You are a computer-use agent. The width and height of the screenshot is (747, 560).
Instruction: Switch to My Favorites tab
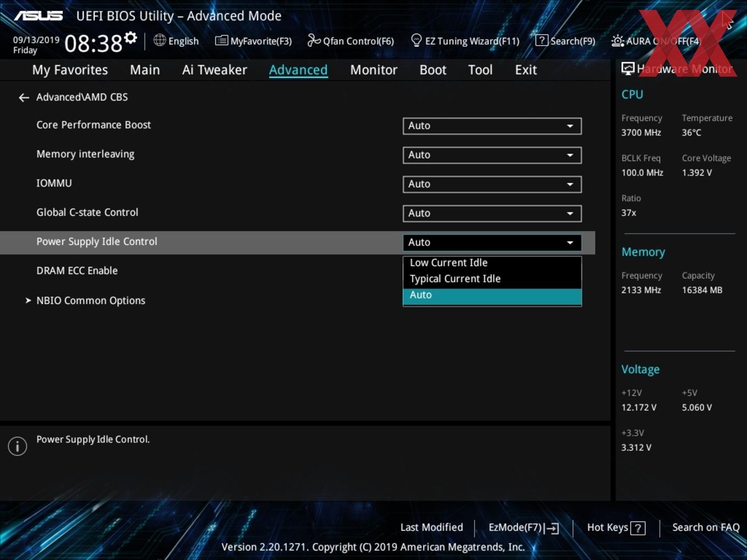coord(70,70)
